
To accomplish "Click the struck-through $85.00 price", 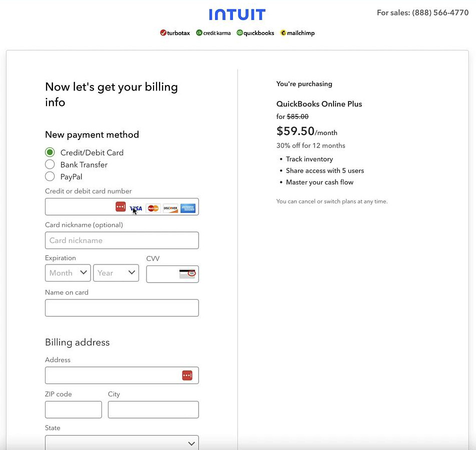I will (x=297, y=116).
